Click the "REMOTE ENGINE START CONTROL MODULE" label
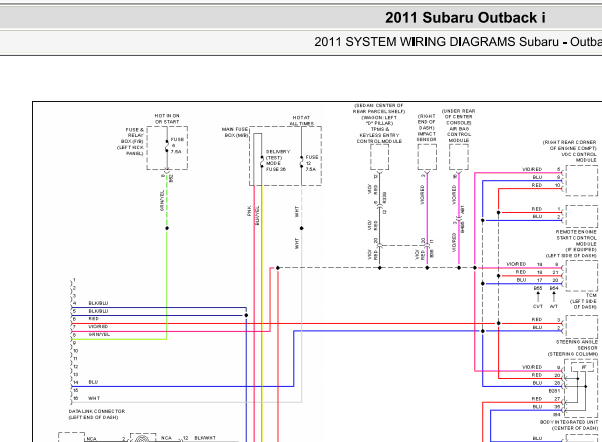Viewport: 602px width, 442px height. pyautogui.click(x=576, y=238)
